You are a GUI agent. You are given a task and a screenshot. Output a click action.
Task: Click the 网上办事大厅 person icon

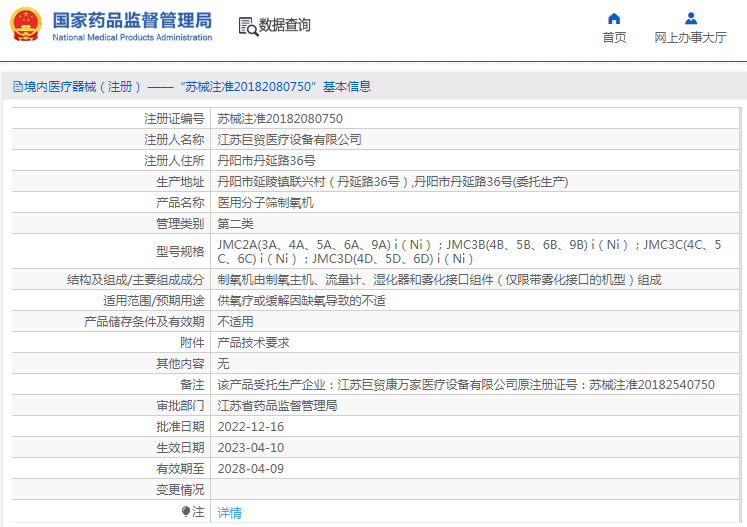tap(690, 18)
